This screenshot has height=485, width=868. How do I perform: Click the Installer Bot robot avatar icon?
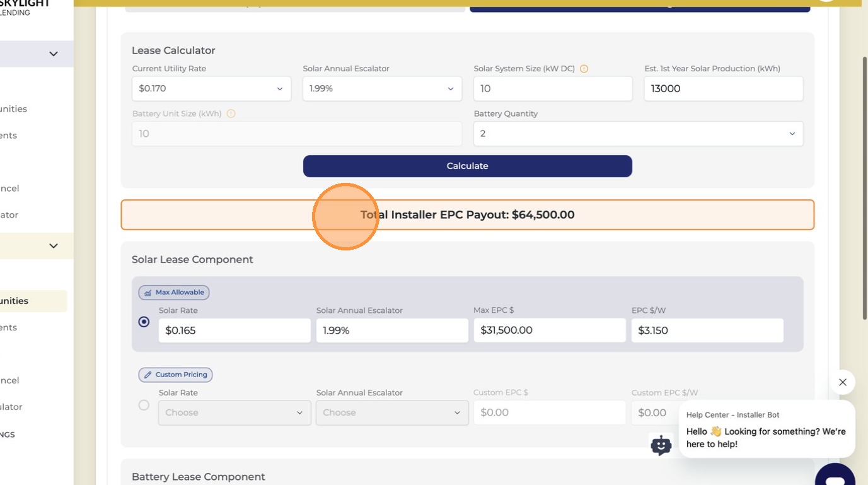[x=661, y=445]
